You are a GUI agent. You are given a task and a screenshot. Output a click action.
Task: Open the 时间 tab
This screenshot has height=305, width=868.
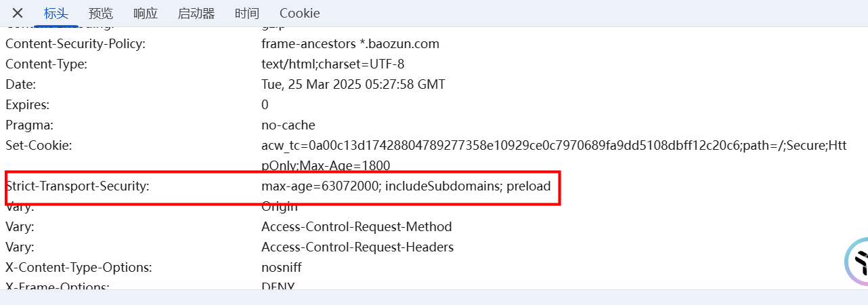[x=247, y=13]
